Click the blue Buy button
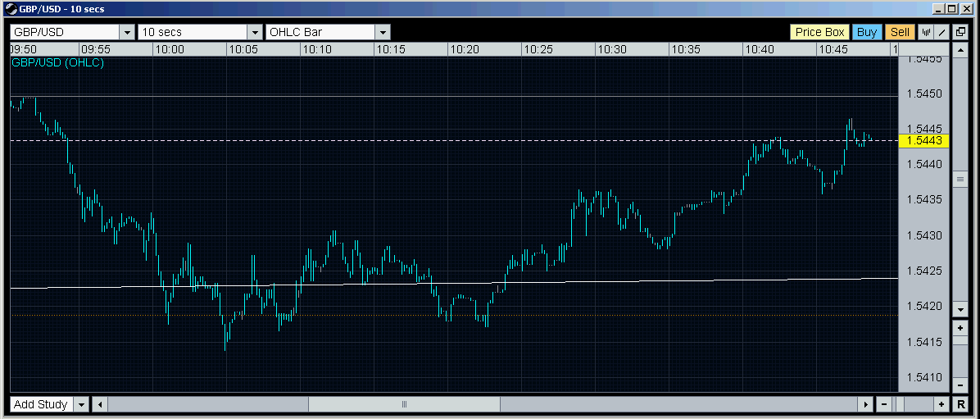The width and height of the screenshot is (980, 419). 866,32
